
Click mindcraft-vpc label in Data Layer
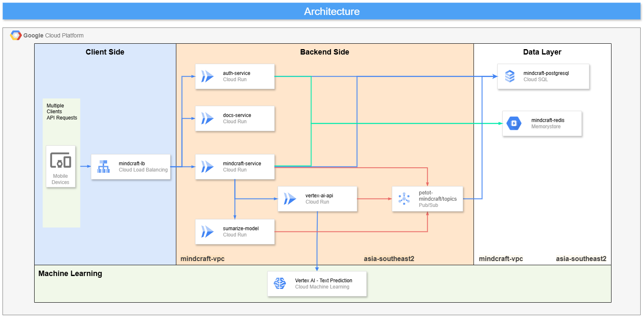(x=501, y=259)
